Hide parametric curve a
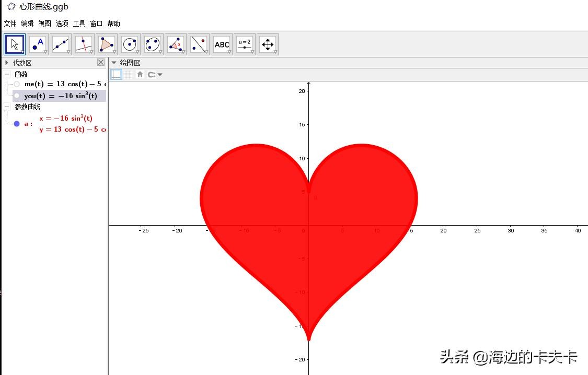 17,124
